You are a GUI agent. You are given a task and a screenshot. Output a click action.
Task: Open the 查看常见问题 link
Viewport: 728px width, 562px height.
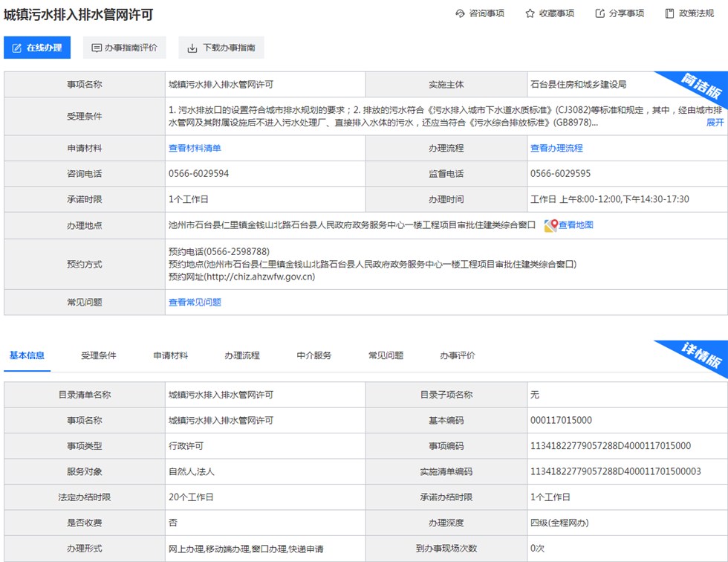click(x=195, y=303)
